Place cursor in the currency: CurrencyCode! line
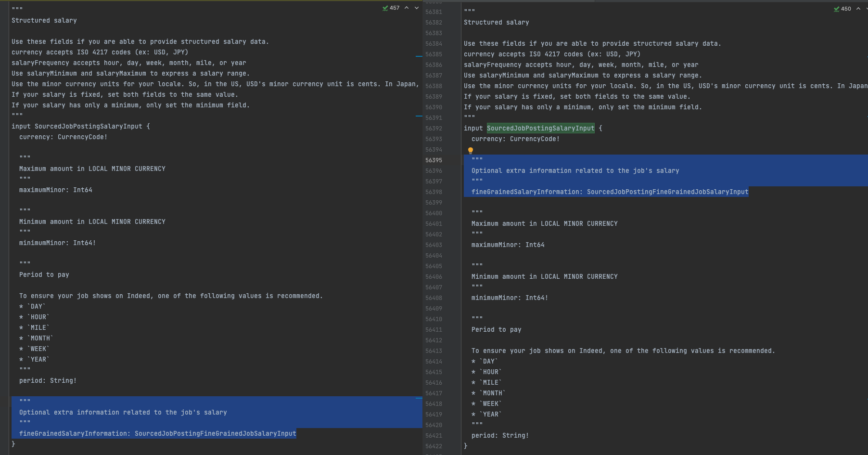 (x=515, y=139)
